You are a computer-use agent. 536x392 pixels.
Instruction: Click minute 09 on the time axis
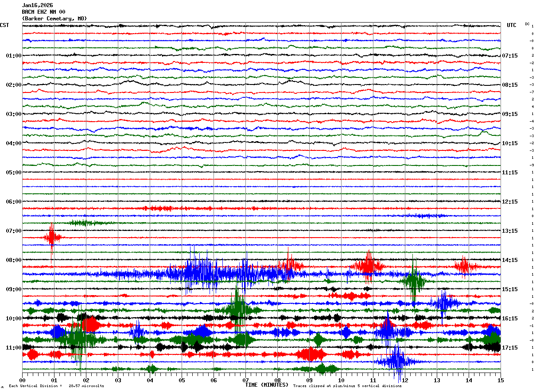[x=309, y=380]
